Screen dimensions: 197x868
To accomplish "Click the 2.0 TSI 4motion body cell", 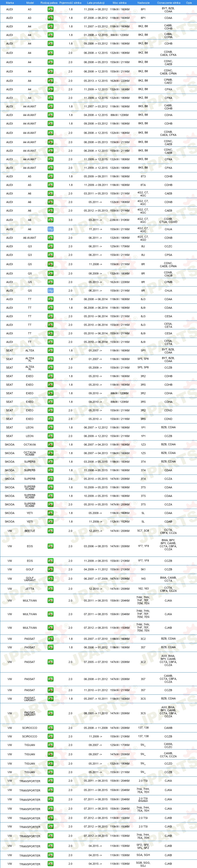I will (143, 800).
